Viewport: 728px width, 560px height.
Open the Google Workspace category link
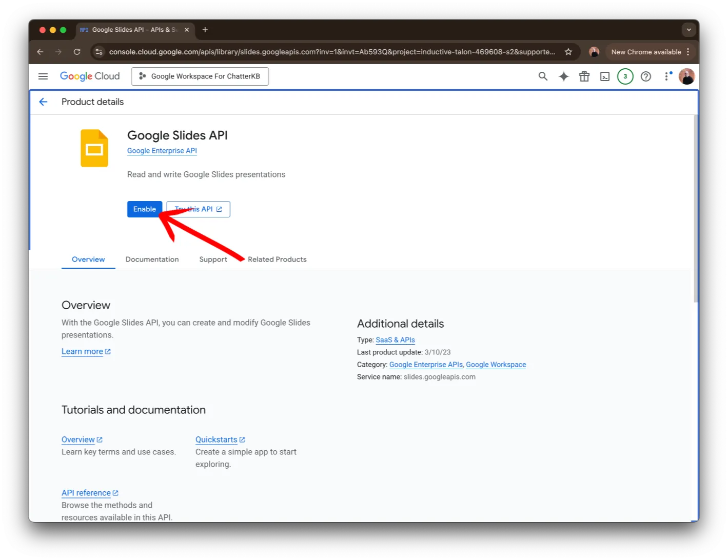(496, 365)
